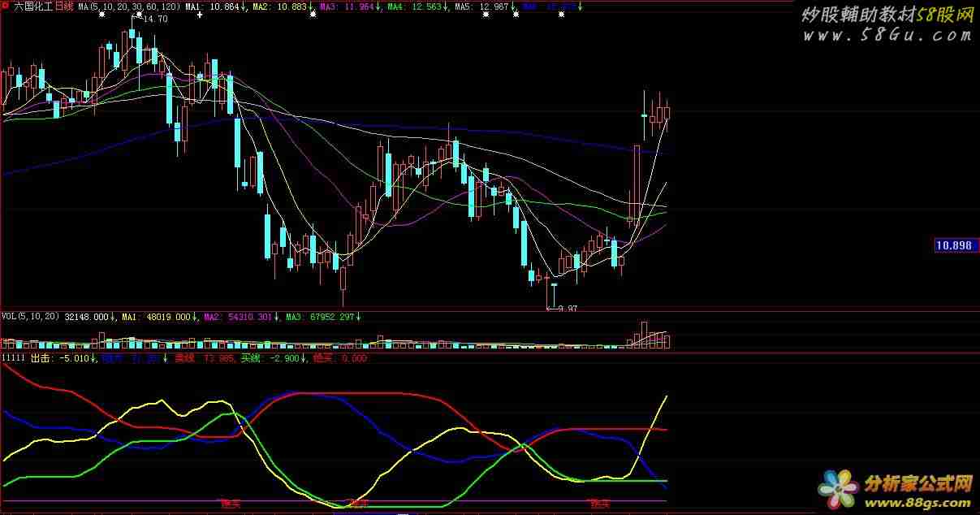This screenshot has width=980, height=515.
Task: Click the 11111 indicator name
Action: coord(14,358)
